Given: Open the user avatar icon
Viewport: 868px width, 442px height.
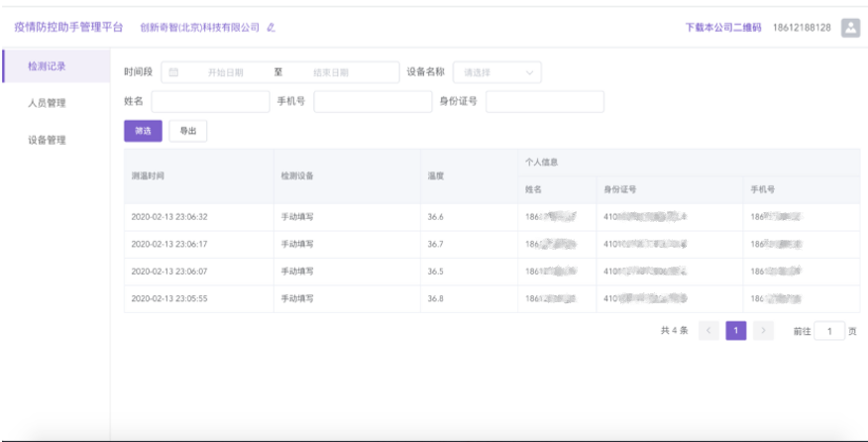Looking at the screenshot, I should click(x=850, y=28).
